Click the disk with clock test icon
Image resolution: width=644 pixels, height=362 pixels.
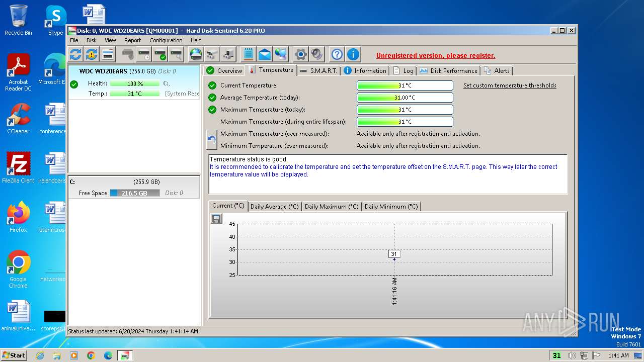(x=144, y=54)
